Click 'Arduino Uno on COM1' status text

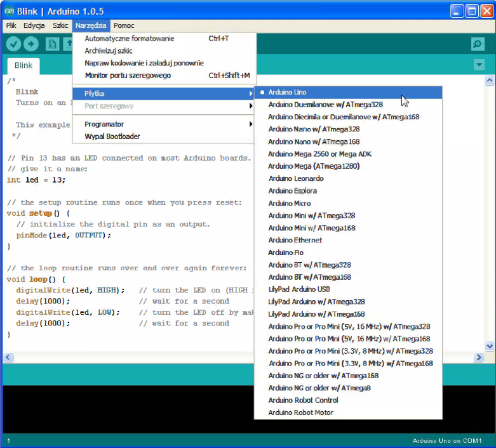(447, 441)
